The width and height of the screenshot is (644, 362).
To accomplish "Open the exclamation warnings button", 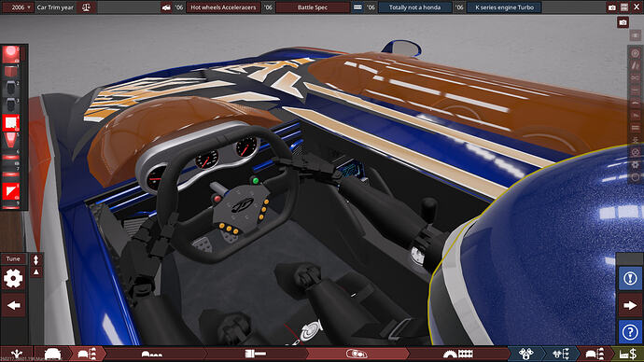I will pos(630,279).
